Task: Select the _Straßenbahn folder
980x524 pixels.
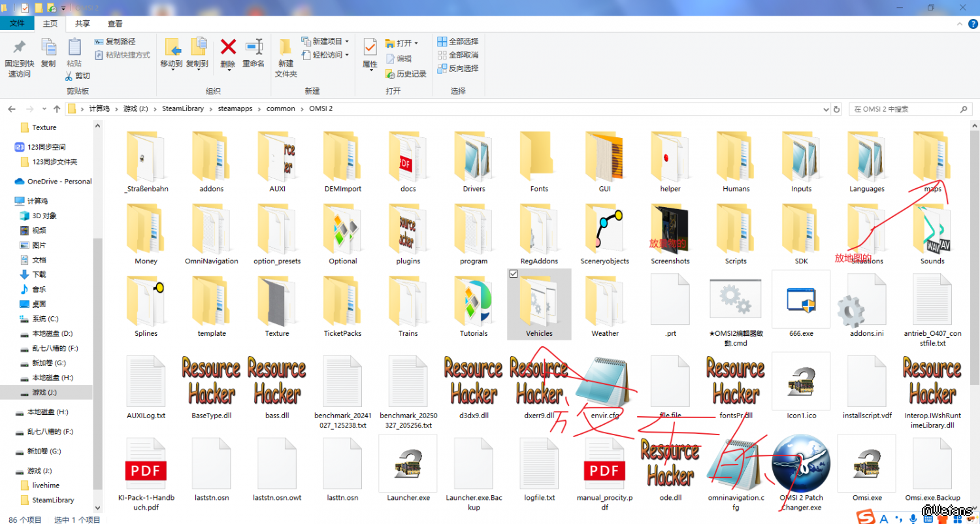Action: tap(146, 162)
